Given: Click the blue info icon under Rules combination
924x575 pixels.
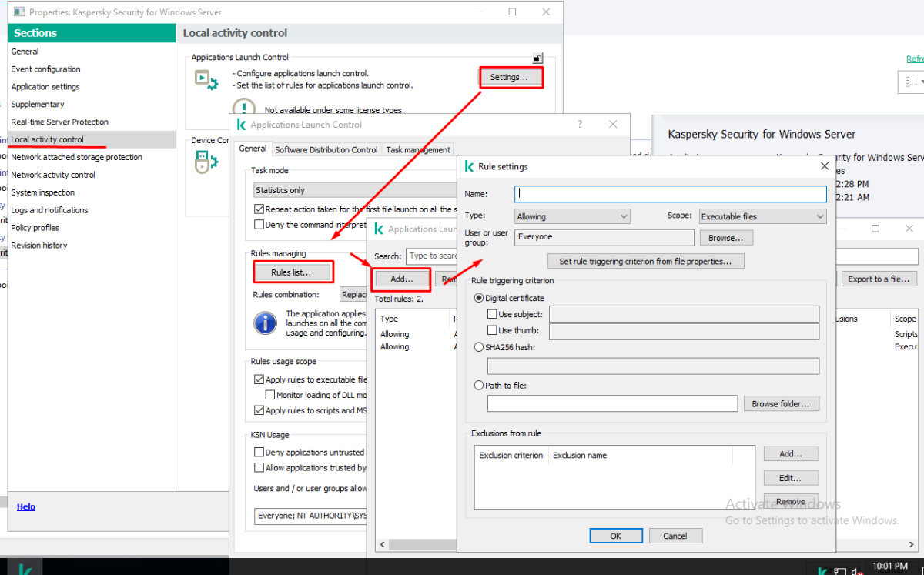Looking at the screenshot, I should coord(265,323).
